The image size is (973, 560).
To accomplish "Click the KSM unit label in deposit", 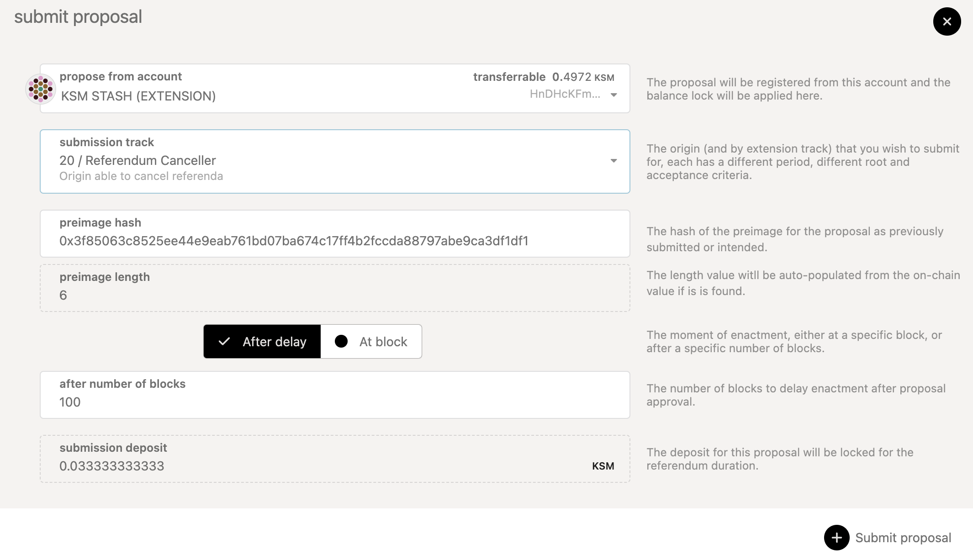I will pos(603,466).
